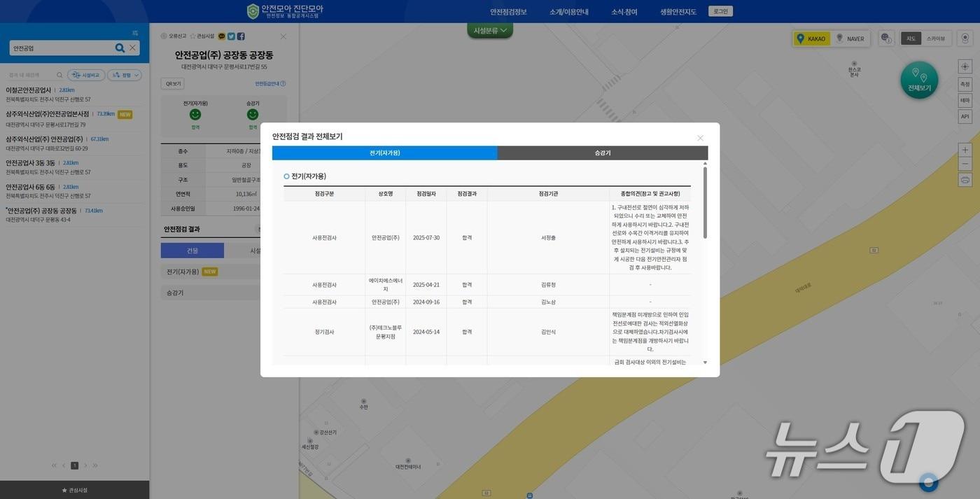Select result 이철곤안전공업사

pos(29,90)
